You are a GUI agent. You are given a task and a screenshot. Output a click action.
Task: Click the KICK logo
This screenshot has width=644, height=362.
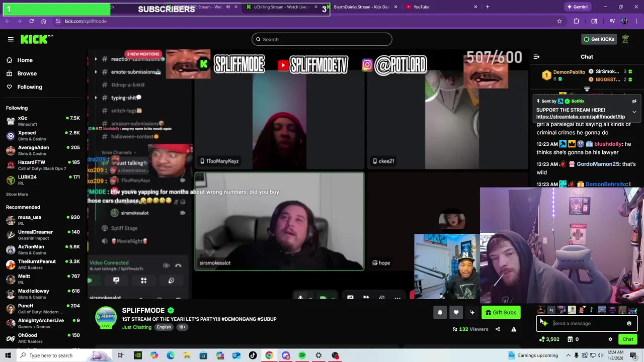tap(37, 39)
